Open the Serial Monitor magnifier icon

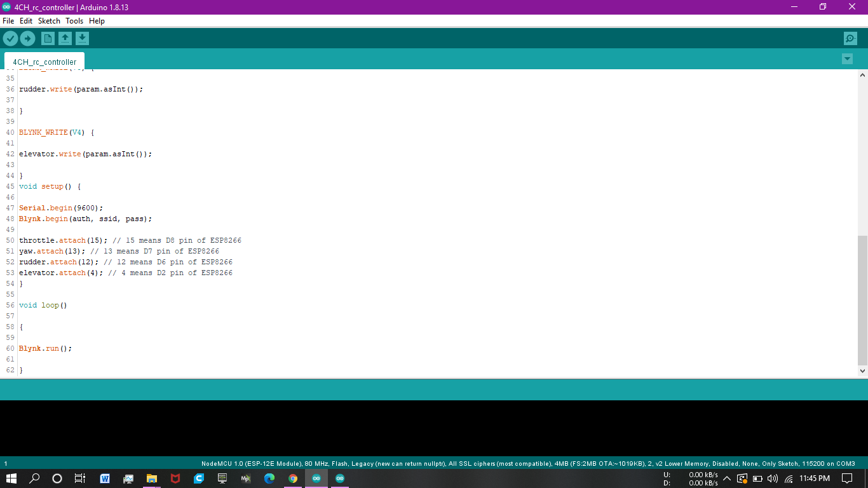(850, 39)
